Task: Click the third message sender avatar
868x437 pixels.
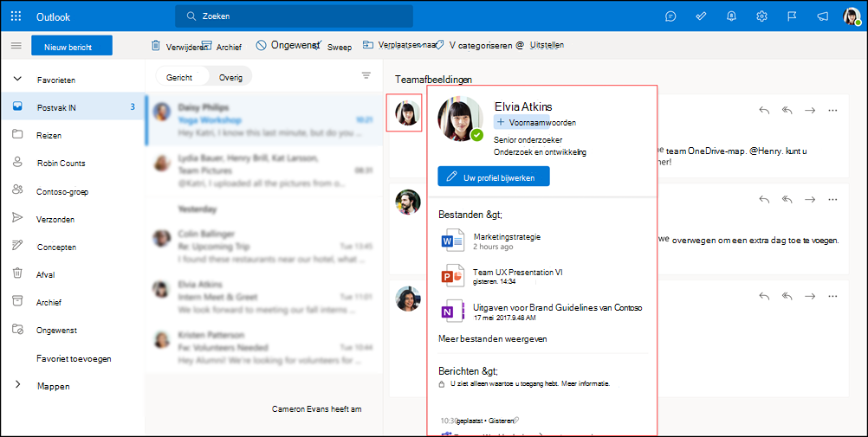Action: pos(407,299)
